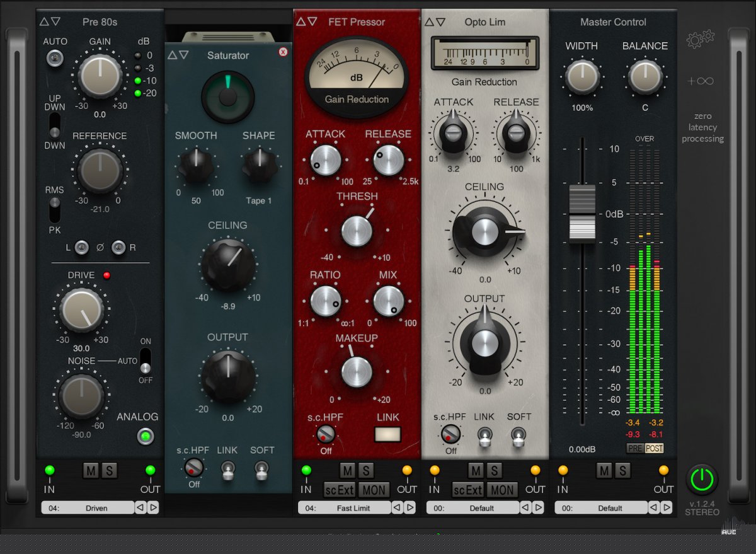Click the Master Control WIDTH knob

click(x=582, y=77)
